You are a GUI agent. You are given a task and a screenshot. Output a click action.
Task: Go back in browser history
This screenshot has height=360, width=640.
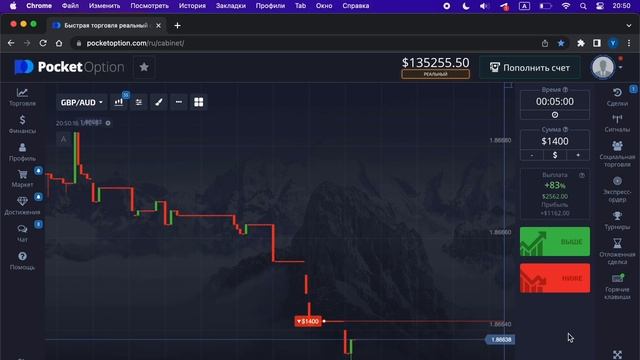(11, 43)
